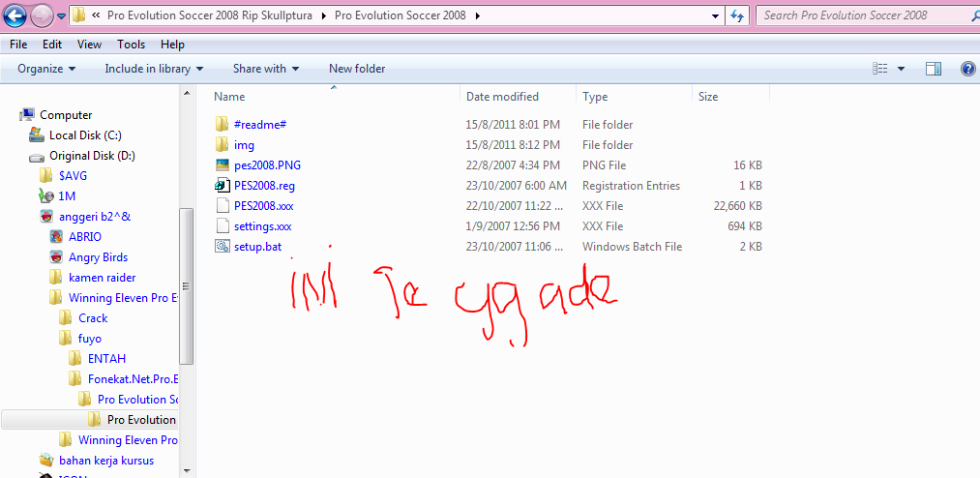Viewport: 980px width, 478px height.
Task: Click the Back navigation arrow
Action: point(15,15)
